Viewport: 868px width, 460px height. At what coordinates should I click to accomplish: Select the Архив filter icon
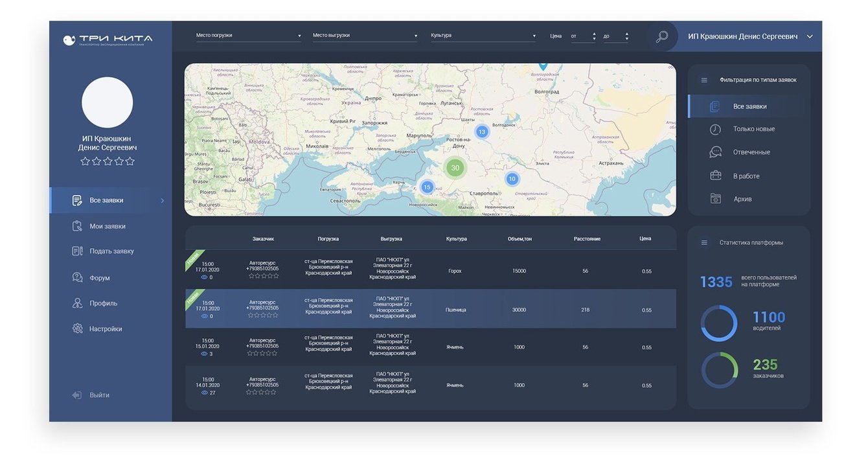[x=715, y=199]
